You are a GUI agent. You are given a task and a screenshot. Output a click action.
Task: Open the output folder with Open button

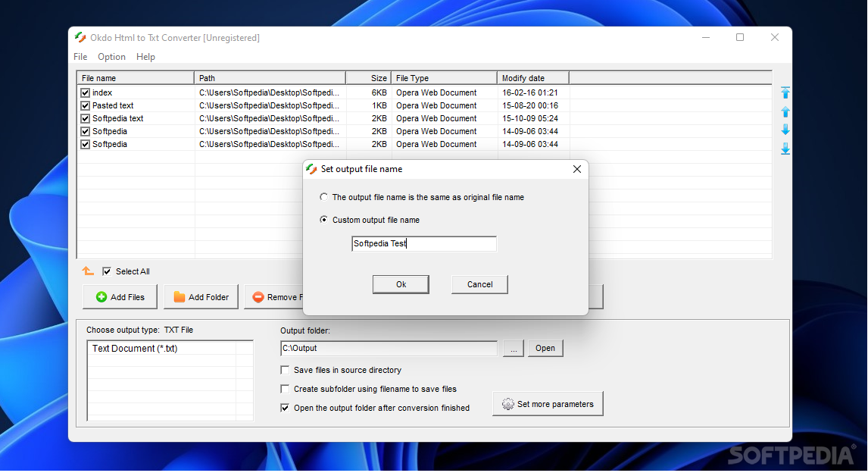tap(545, 348)
